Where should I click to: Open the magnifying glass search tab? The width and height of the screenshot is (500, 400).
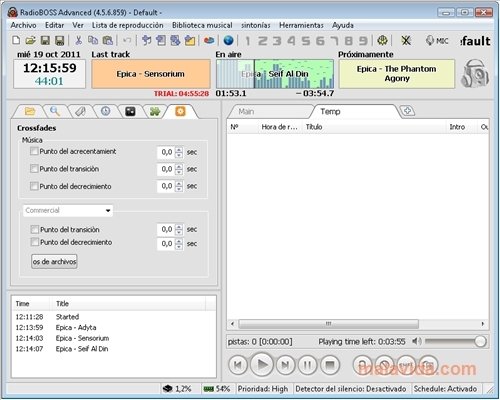coord(55,111)
